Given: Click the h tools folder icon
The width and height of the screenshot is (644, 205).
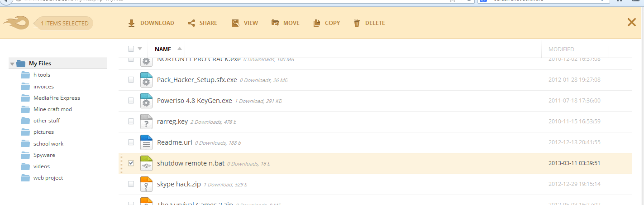Looking at the screenshot, I should tap(25, 75).
